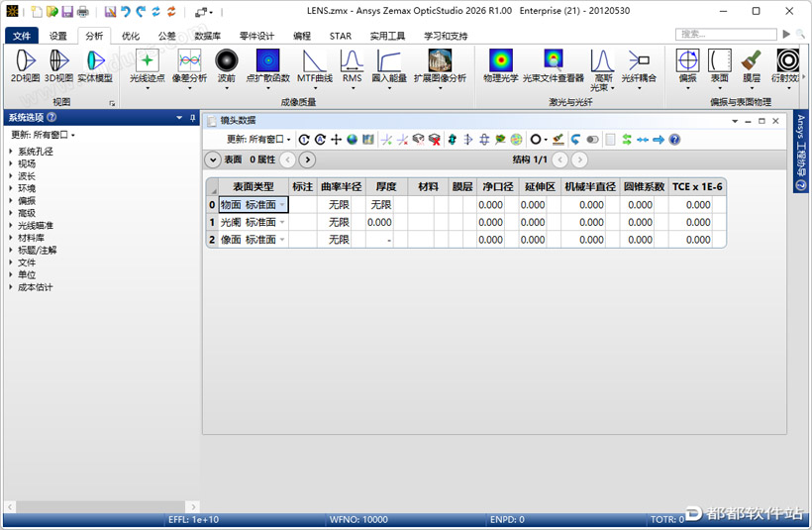Click the blue right arrow go-to-surface icon
This screenshot has height=530, width=812.
(659, 140)
